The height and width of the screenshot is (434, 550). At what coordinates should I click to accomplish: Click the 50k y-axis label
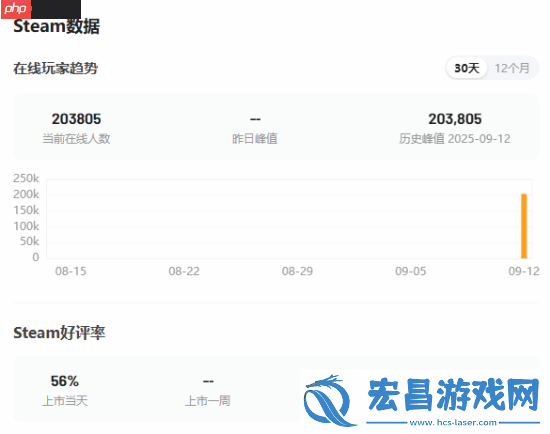click(x=29, y=241)
